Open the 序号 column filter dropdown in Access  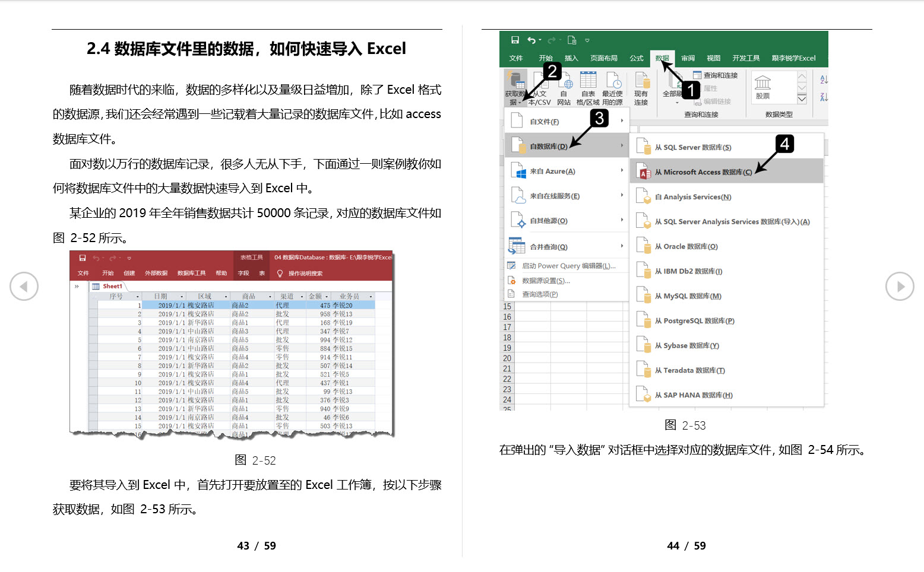click(138, 296)
